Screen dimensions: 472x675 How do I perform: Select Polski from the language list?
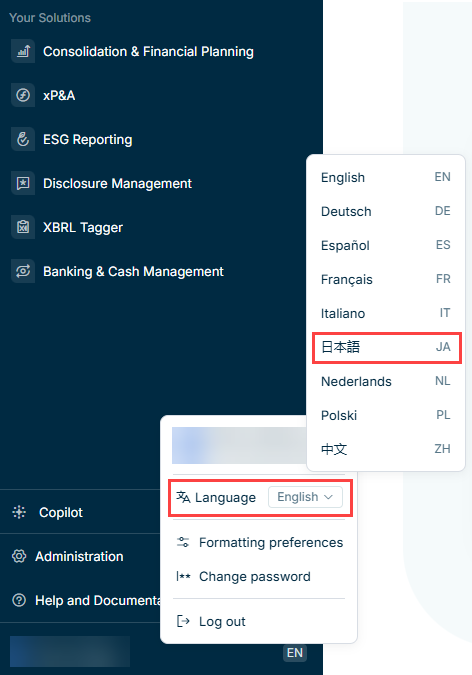(386, 415)
